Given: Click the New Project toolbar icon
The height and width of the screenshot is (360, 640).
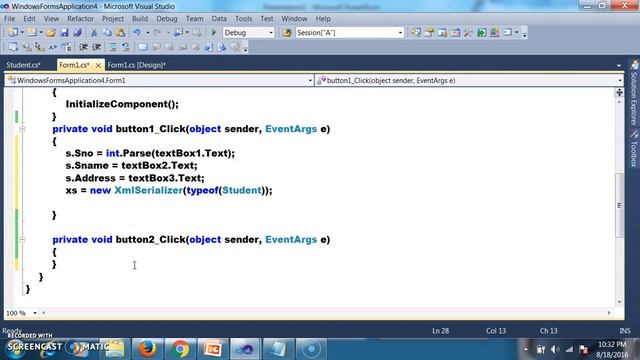Looking at the screenshot, I should (13, 32).
